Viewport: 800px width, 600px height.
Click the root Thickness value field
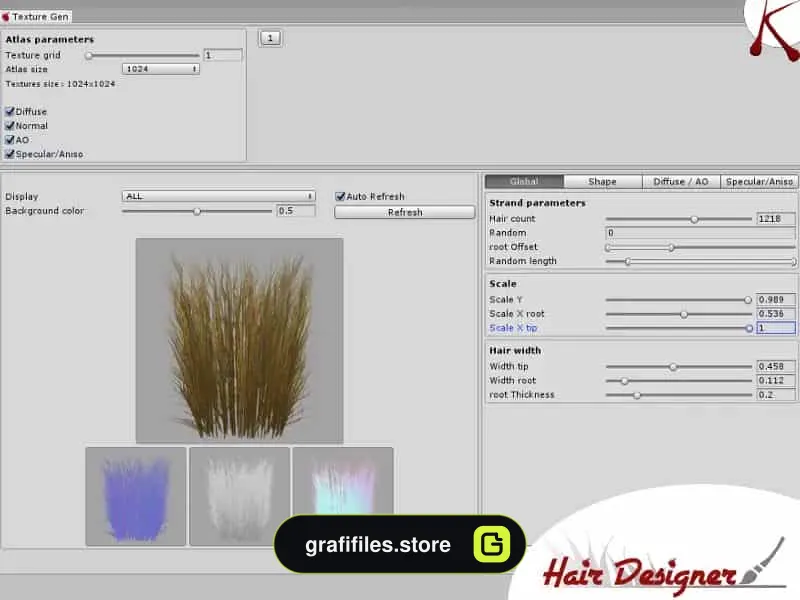click(776, 395)
